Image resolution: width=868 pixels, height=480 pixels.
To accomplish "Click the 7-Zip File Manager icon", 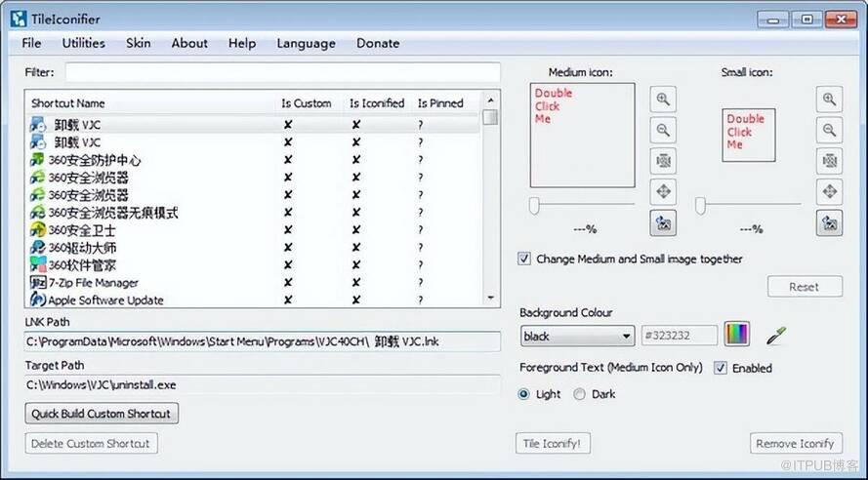I will click(x=37, y=283).
